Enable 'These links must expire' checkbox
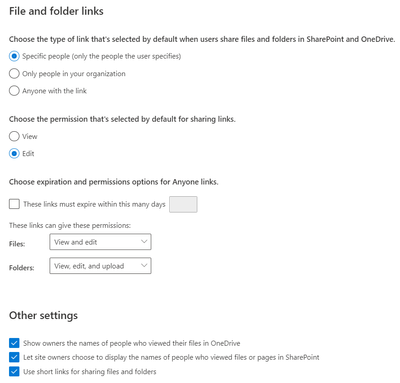The image size is (400, 383). pyautogui.click(x=14, y=204)
